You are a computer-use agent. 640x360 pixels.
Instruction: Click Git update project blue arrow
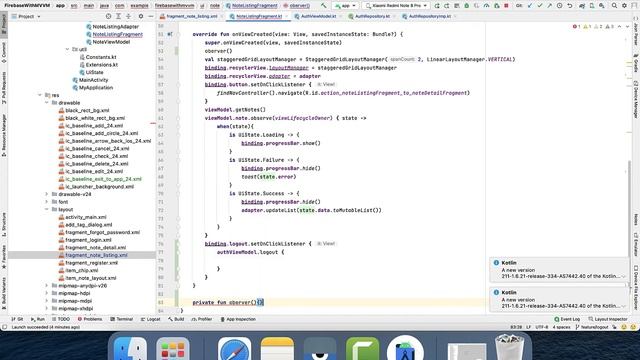point(530,6)
